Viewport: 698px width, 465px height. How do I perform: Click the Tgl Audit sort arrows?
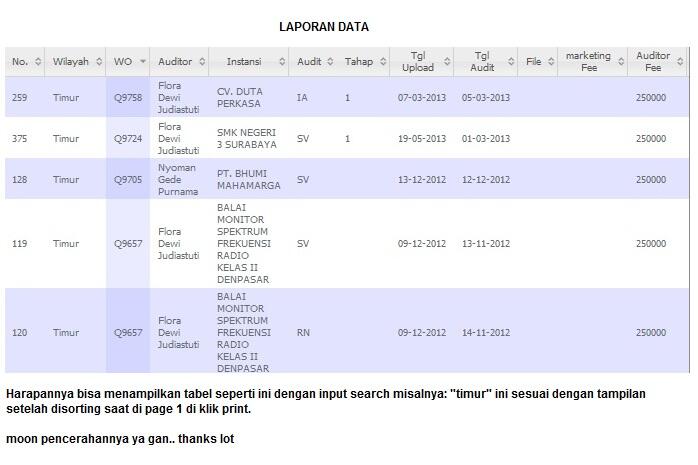[511, 62]
